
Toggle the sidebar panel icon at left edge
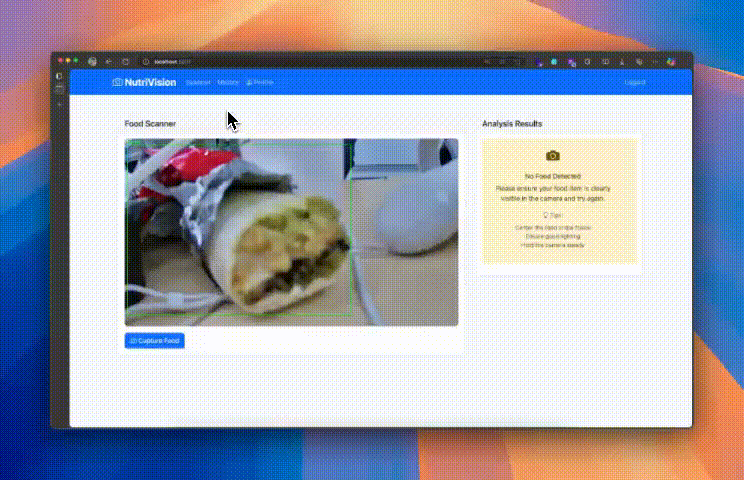click(x=59, y=76)
